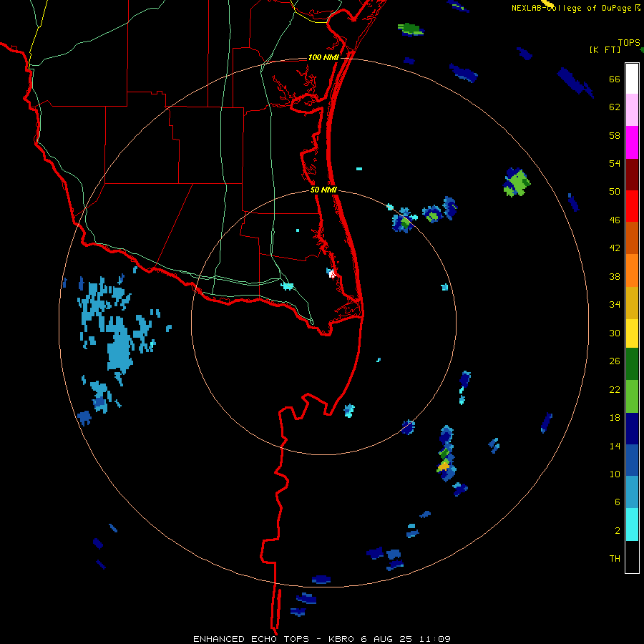Click the navy legend swatch near 18

pos(632,429)
